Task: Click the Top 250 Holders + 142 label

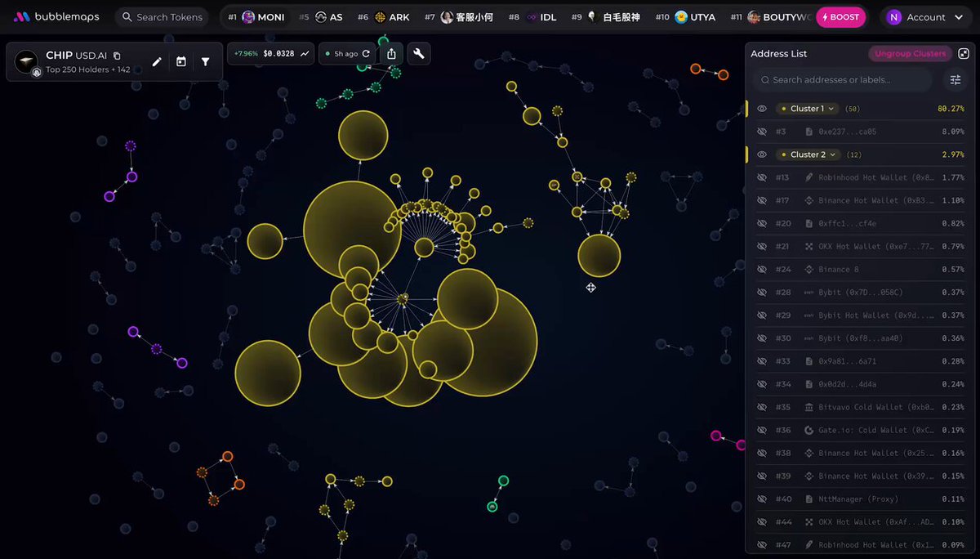Action: [x=88, y=70]
